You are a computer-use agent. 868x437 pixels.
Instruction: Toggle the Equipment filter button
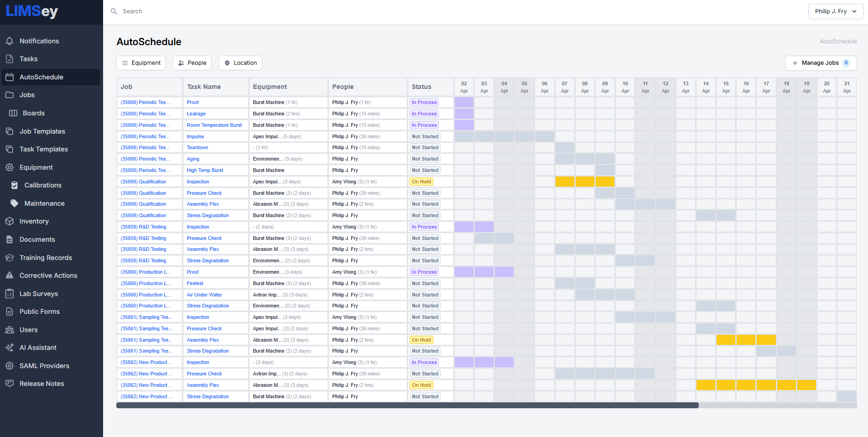coord(141,63)
